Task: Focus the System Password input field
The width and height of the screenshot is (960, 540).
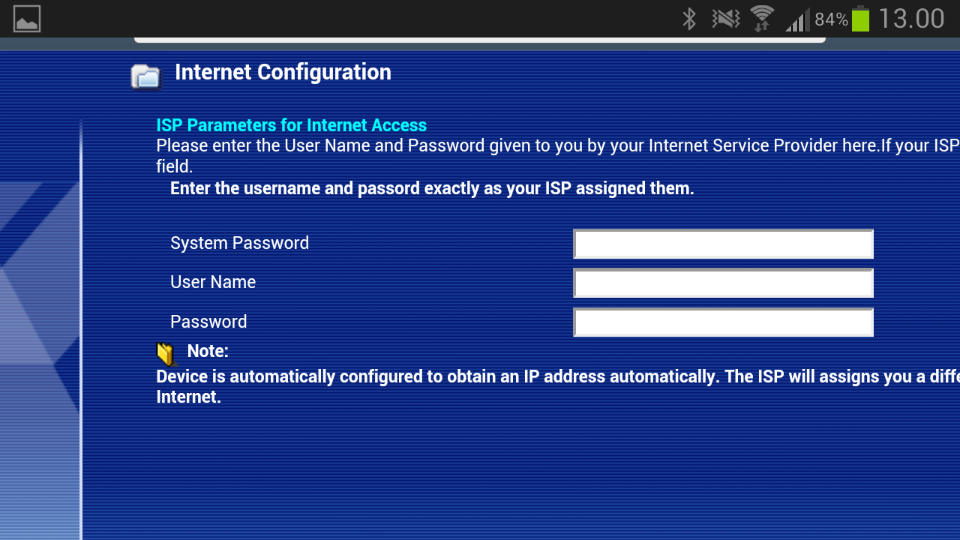Action: pos(723,244)
